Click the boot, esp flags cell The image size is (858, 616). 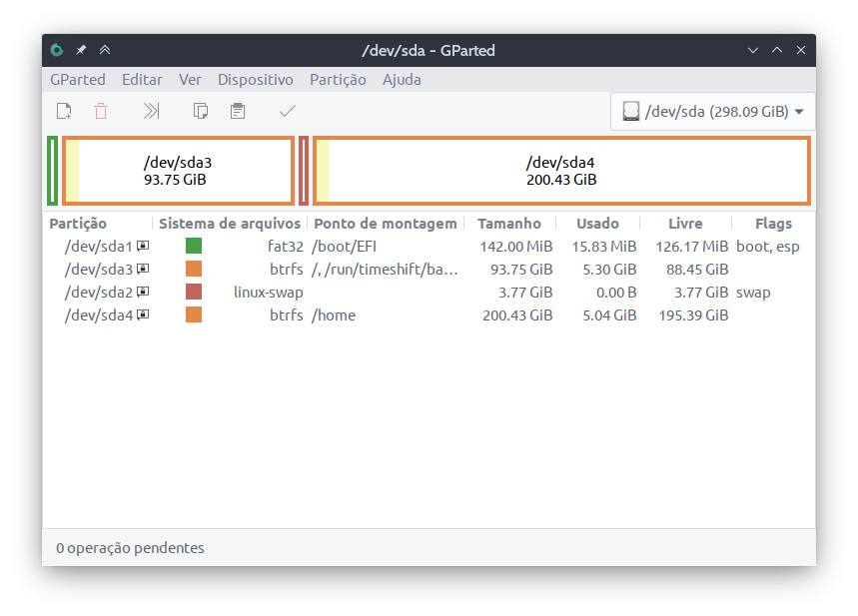[768, 247]
